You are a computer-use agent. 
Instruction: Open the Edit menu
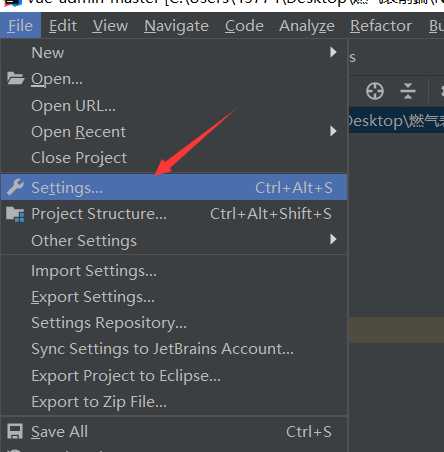63,26
